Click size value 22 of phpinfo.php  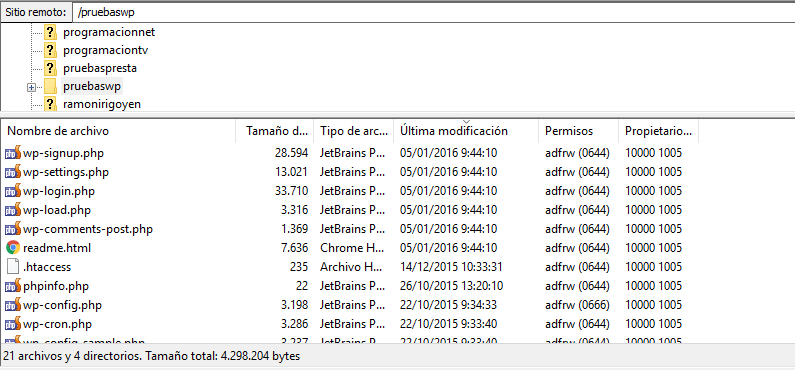click(x=302, y=286)
